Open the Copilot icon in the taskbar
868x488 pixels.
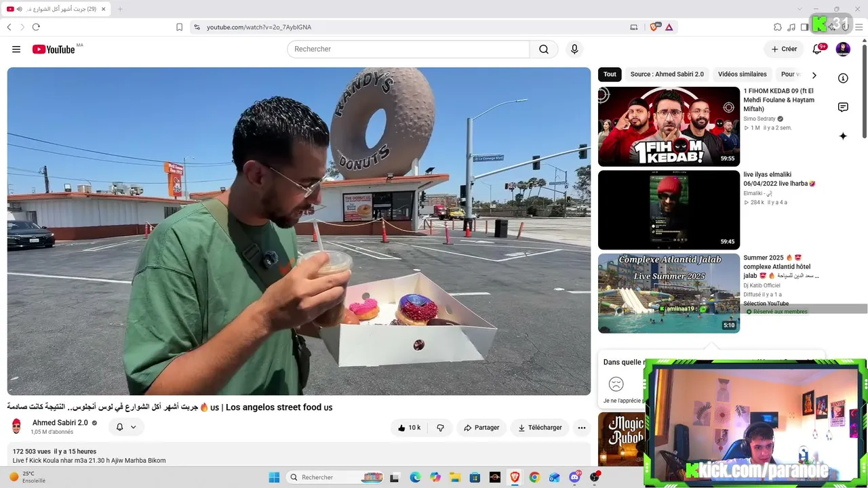(x=435, y=477)
